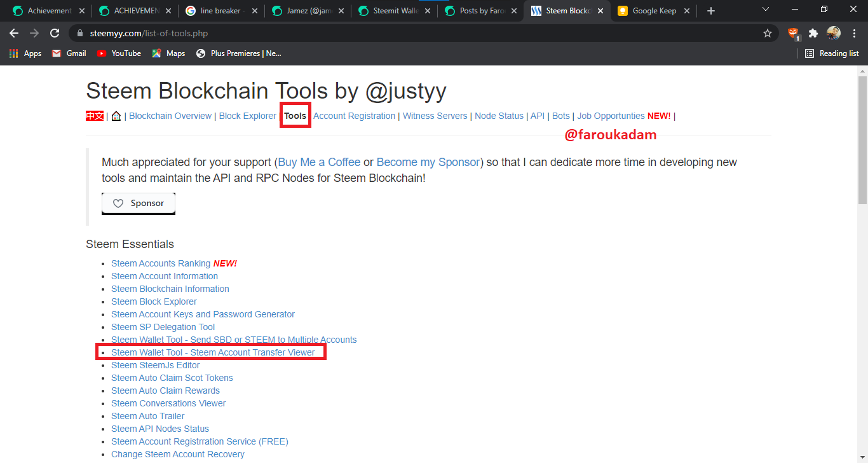868x463 pixels.
Task: Open the browser profile avatar
Action: coord(834,33)
